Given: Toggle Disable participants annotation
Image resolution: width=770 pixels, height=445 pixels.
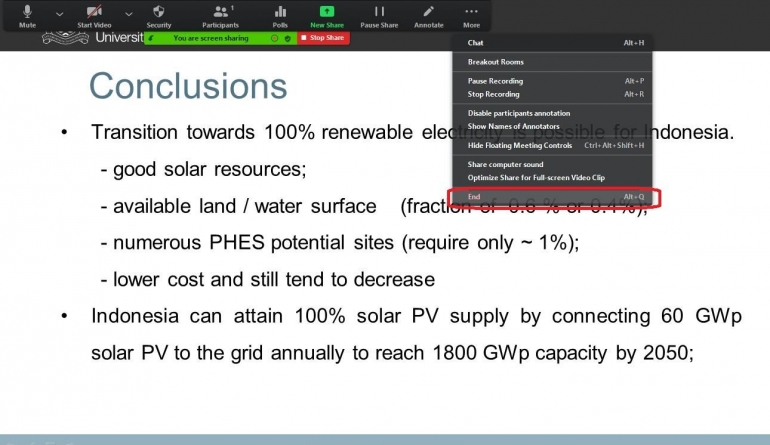Looking at the screenshot, I should 519,113.
